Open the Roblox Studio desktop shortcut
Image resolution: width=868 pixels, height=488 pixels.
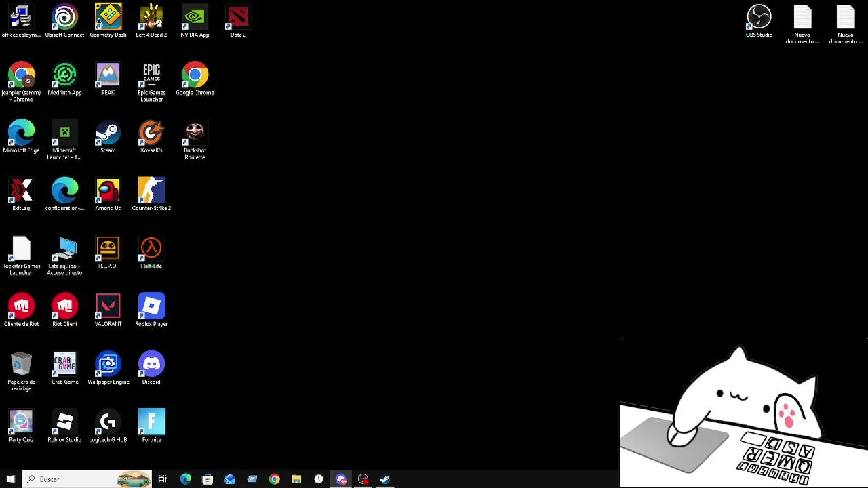64,426
